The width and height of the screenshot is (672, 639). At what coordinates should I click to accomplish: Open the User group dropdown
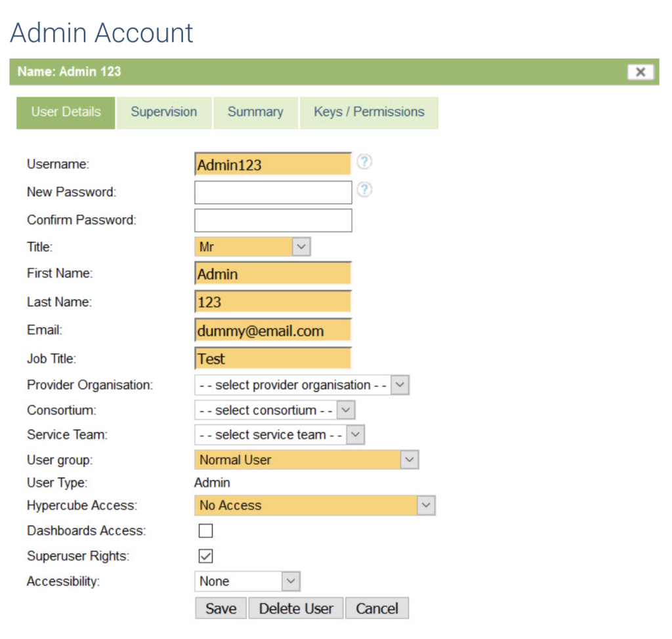[306, 460]
